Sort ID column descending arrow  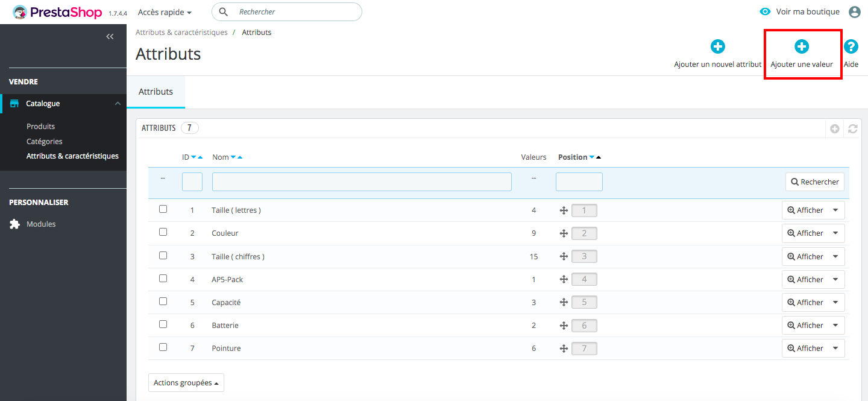[x=193, y=157]
